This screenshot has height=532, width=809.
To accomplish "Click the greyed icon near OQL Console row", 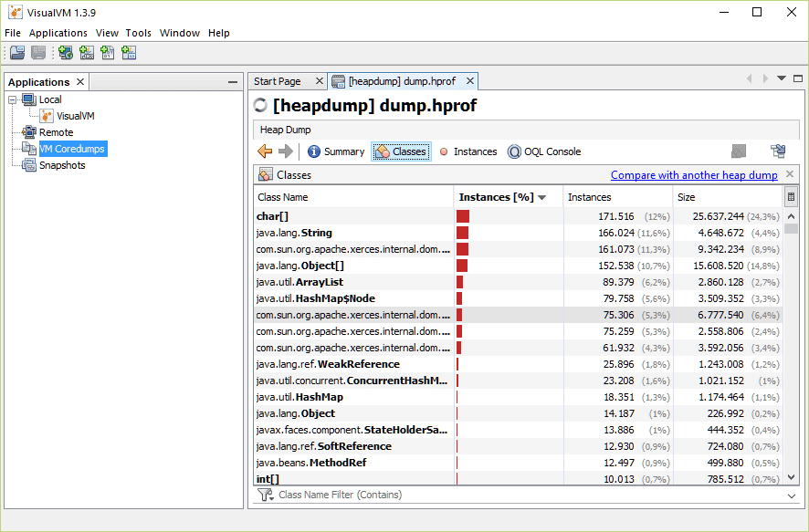I will [x=739, y=151].
